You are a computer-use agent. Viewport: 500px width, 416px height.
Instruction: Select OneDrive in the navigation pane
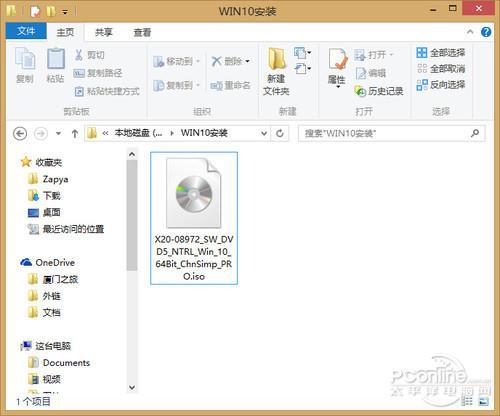click(47, 262)
